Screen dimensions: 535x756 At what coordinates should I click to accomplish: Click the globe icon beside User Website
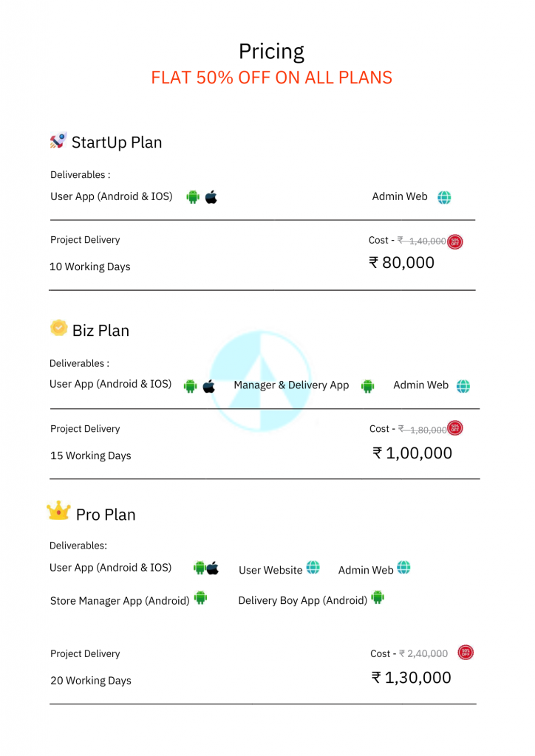[313, 568]
